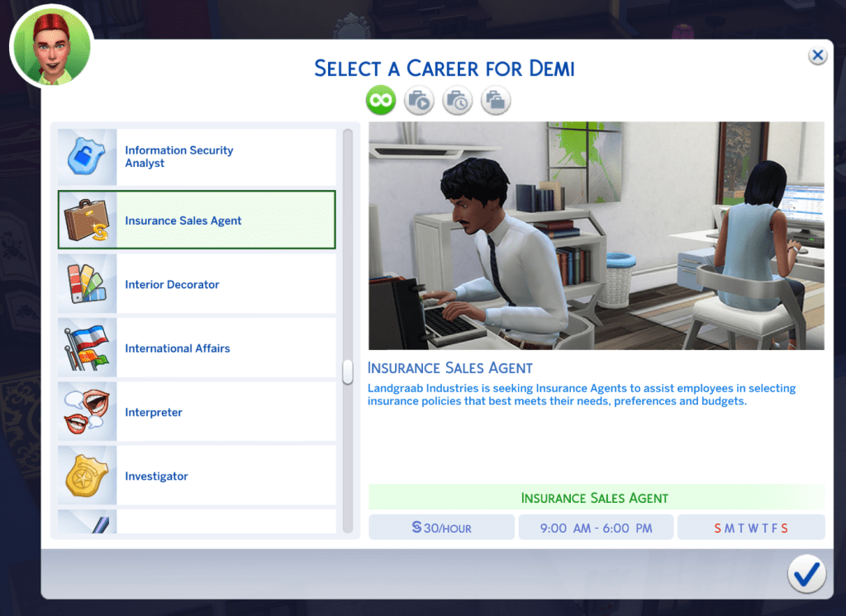Click the badge icon beside Investigator
Image resolution: width=846 pixels, height=616 pixels.
click(x=86, y=474)
